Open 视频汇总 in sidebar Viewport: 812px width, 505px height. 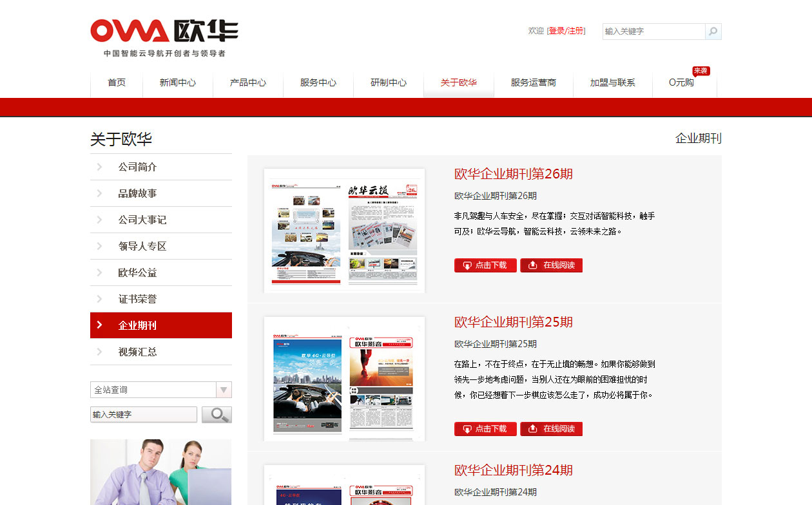pos(137,352)
